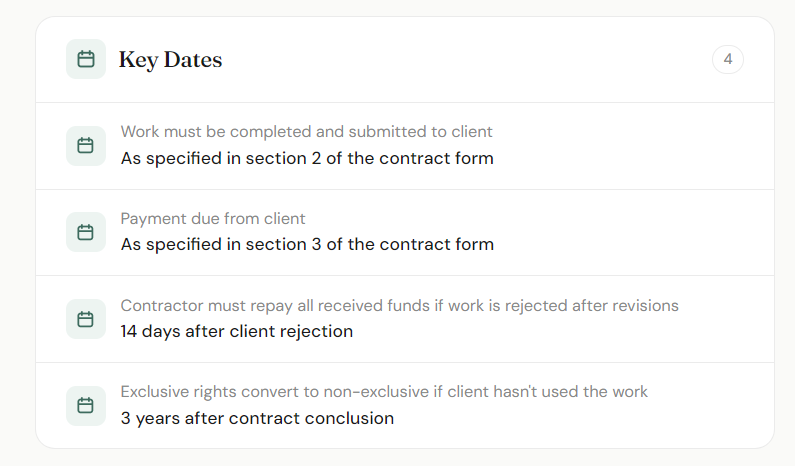Select 'Exclusive rights convert to non-exclusive' label
795x466 pixels.
384,392
